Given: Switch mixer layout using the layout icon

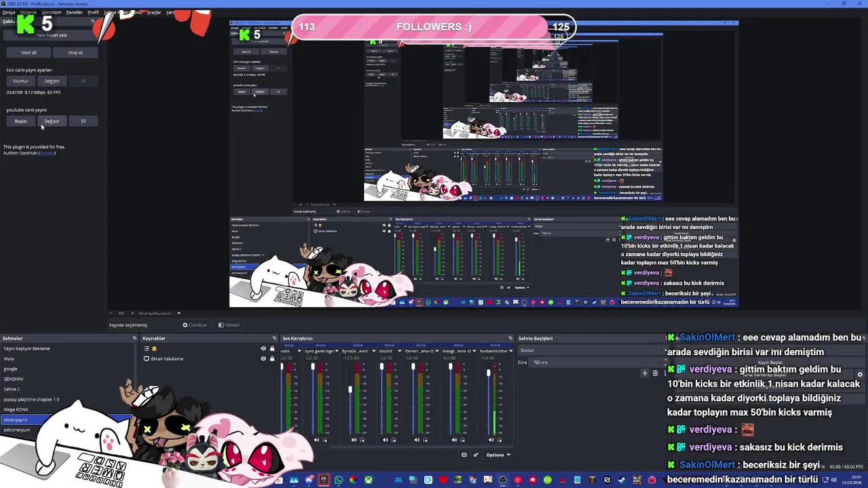Looking at the screenshot, I should (464, 455).
